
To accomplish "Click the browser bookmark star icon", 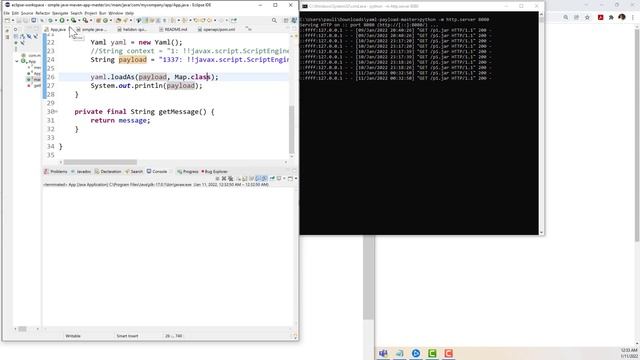I will coord(587,17).
